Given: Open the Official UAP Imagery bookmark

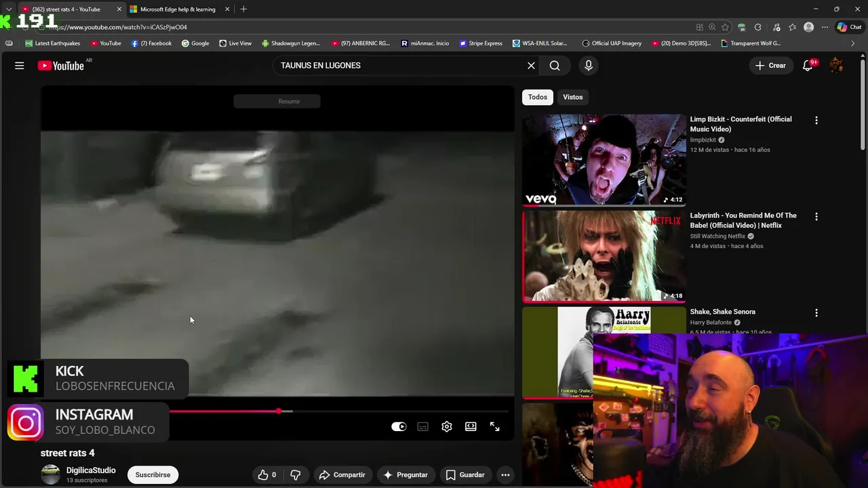Looking at the screenshot, I should pos(612,43).
